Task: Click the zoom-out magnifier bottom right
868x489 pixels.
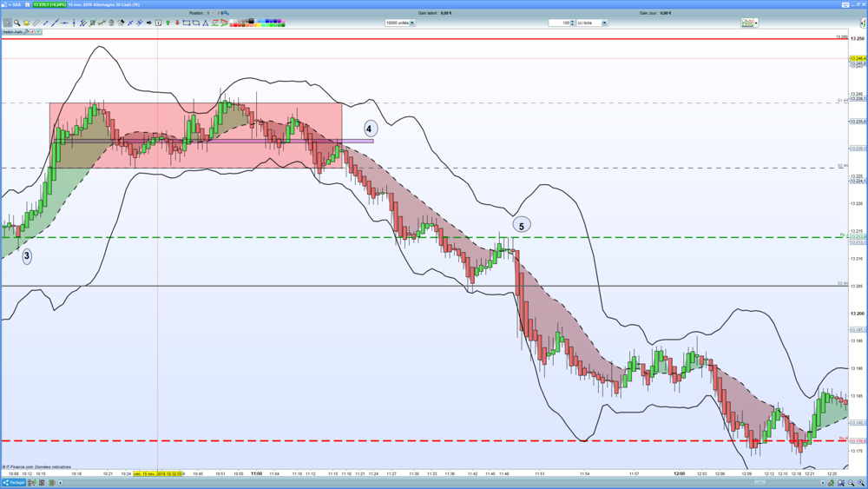Action: (851, 483)
